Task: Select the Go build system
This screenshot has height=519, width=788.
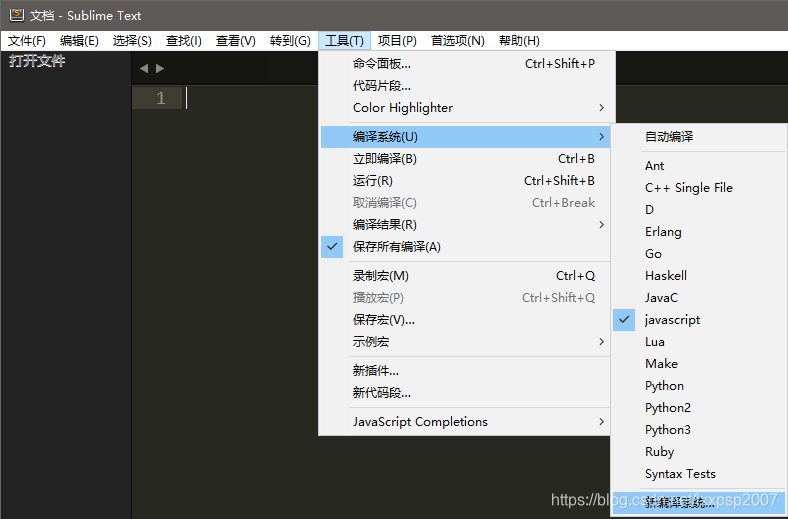Action: (699, 254)
